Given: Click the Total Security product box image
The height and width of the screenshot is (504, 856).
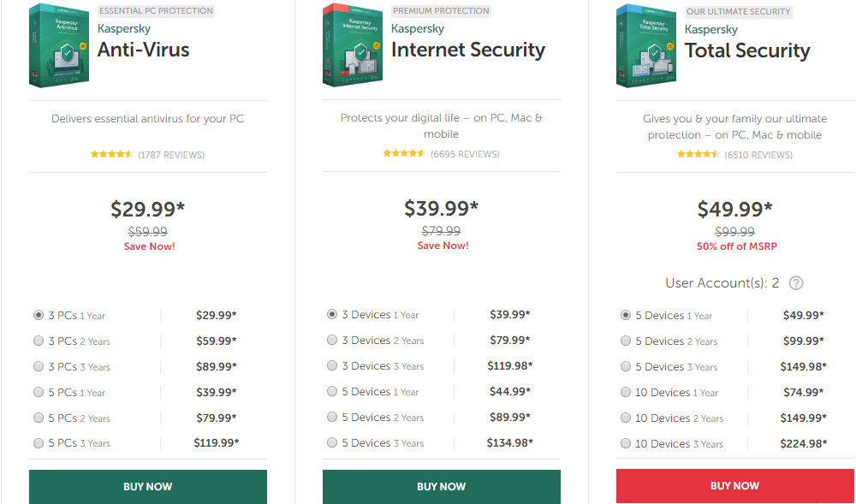Looking at the screenshot, I should pos(646,46).
